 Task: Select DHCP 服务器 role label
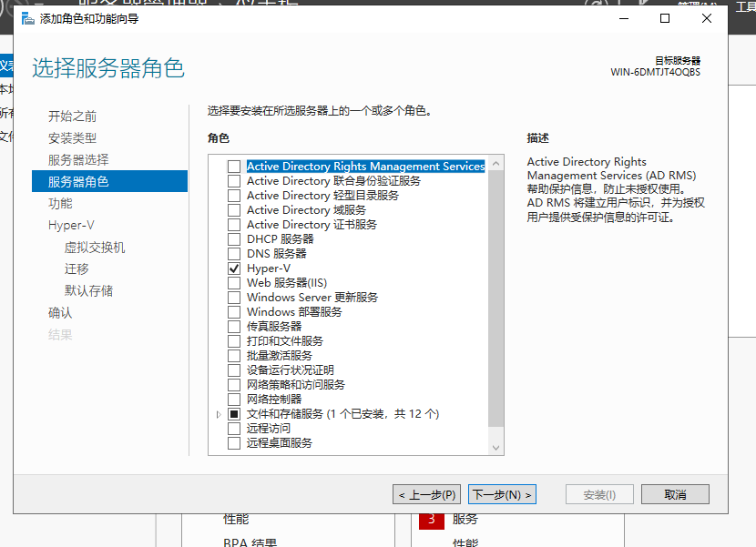click(281, 239)
